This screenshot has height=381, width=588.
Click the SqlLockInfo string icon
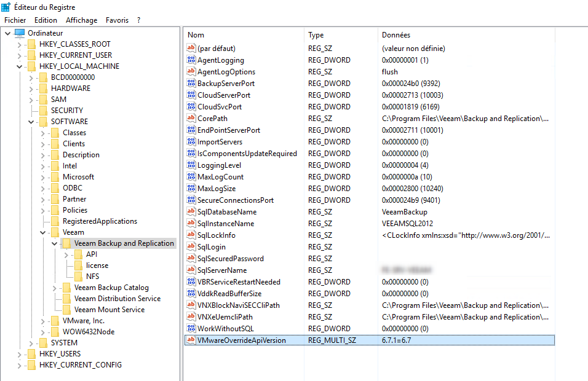(x=191, y=235)
